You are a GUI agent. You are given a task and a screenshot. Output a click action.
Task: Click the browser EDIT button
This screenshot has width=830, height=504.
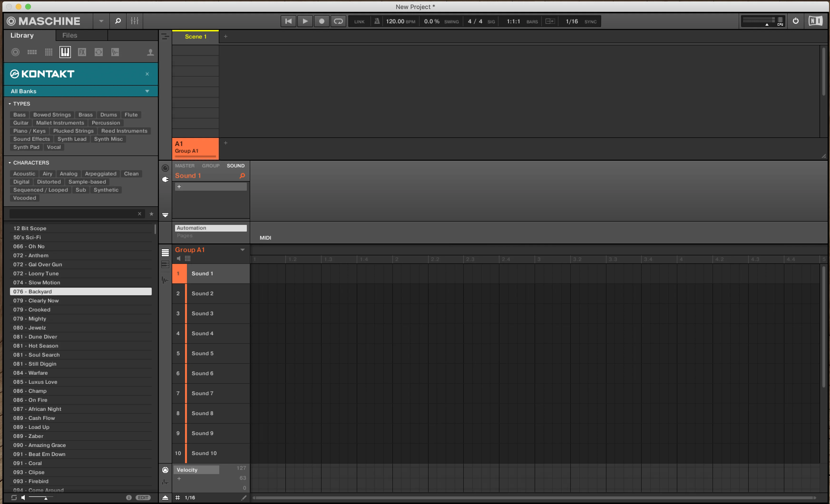[x=143, y=498]
